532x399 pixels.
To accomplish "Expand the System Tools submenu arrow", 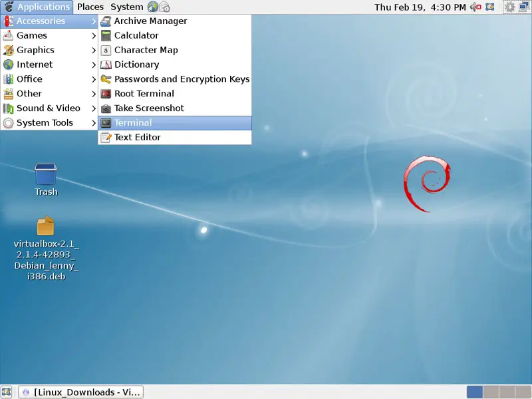I will tap(94, 123).
